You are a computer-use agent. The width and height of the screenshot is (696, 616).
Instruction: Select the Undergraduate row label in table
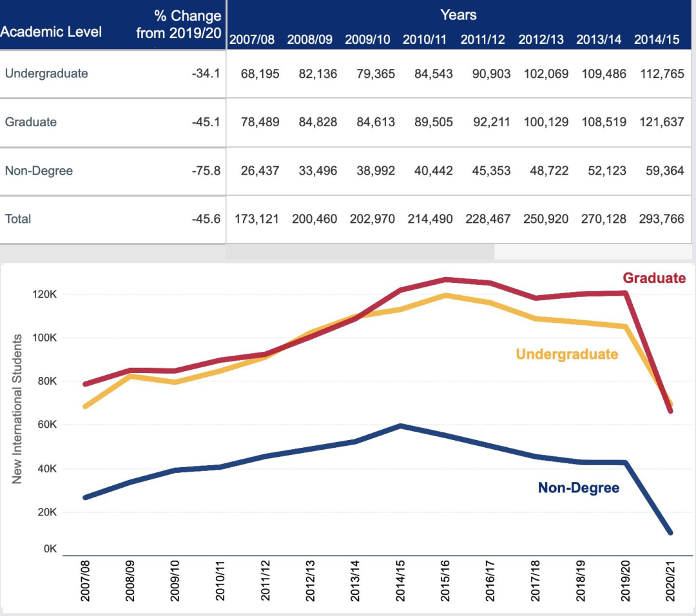click(x=46, y=73)
